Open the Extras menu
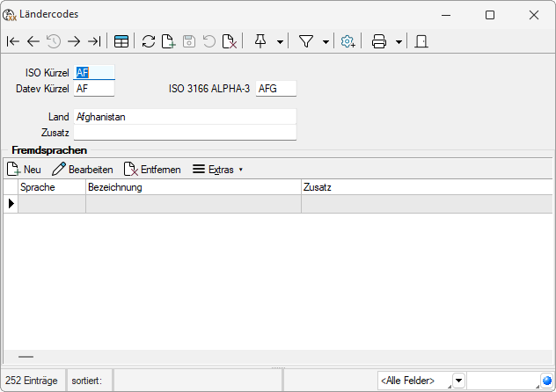 [217, 170]
